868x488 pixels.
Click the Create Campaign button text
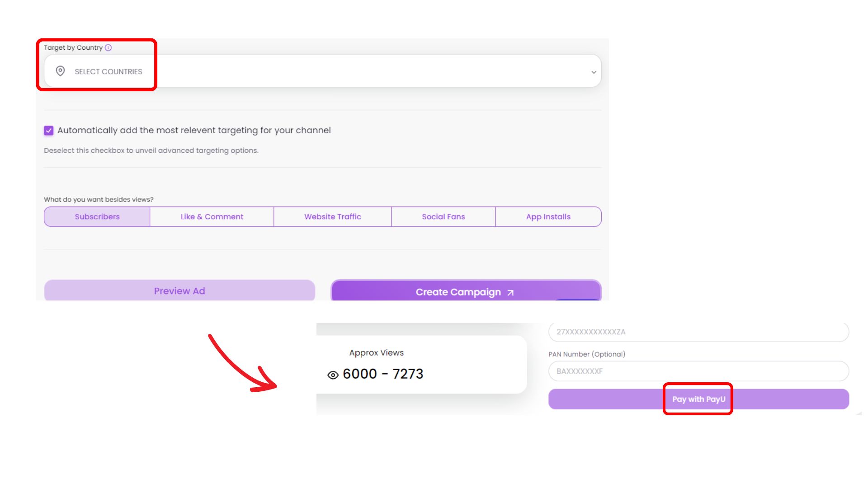[x=458, y=292]
